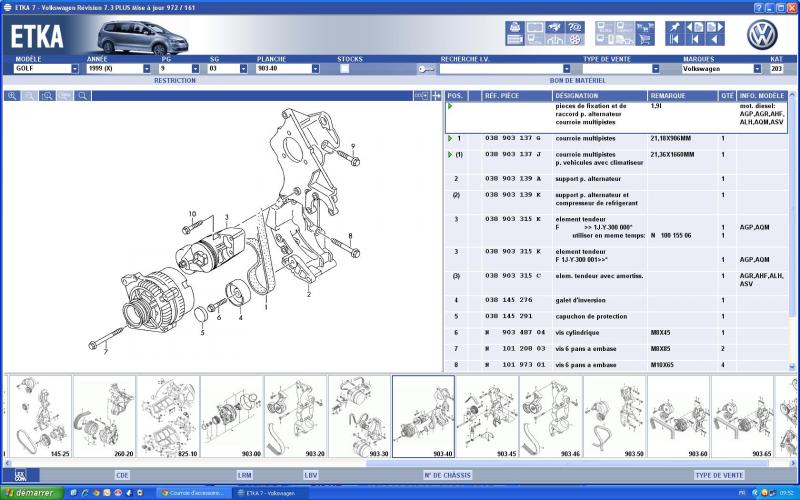The image size is (800, 500).
Task: Open the Recherche I.V. dropdown arrow
Action: [x=566, y=69]
